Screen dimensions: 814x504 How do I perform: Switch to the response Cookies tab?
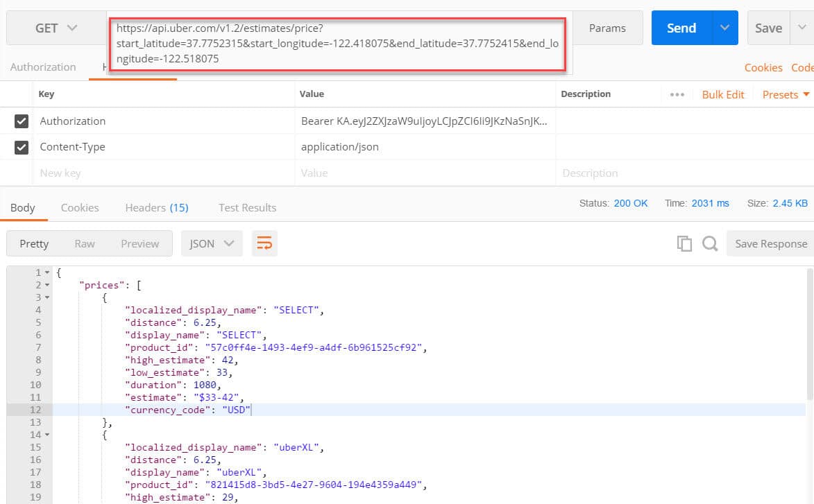coord(80,207)
